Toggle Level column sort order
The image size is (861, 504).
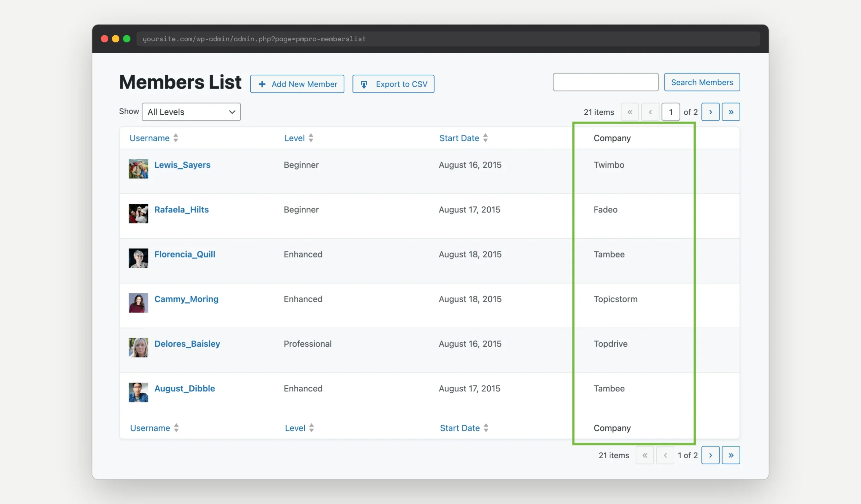tap(295, 138)
